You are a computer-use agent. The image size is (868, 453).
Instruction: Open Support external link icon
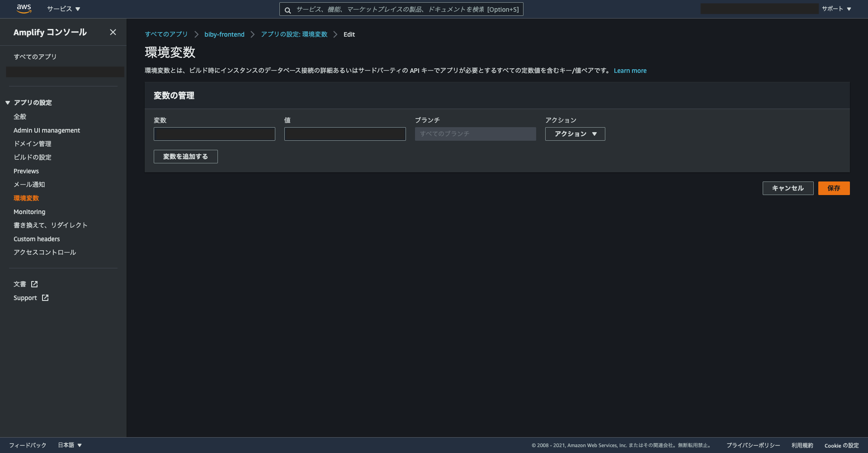point(45,298)
